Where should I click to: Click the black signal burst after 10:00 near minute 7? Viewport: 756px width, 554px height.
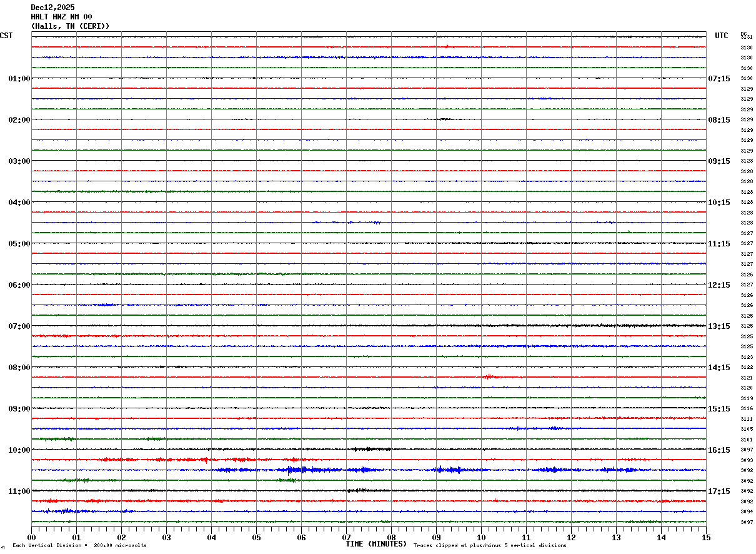(371, 449)
